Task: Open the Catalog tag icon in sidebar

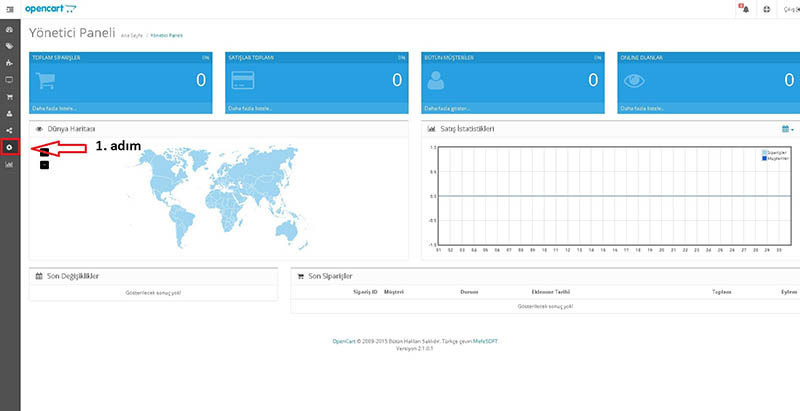Action: 9,46
